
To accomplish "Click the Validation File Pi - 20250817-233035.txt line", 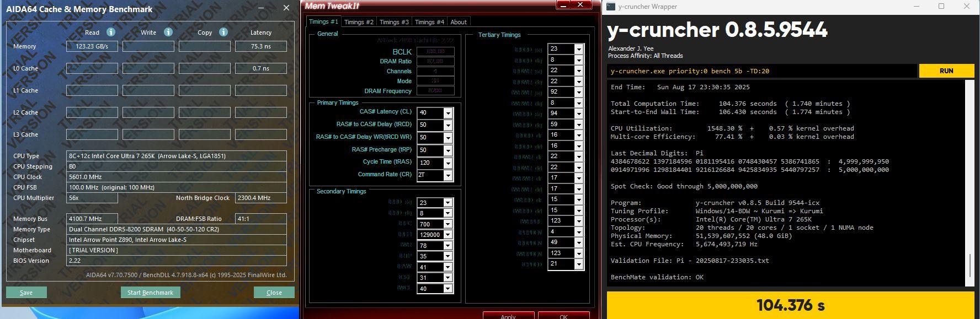I will click(690, 261).
